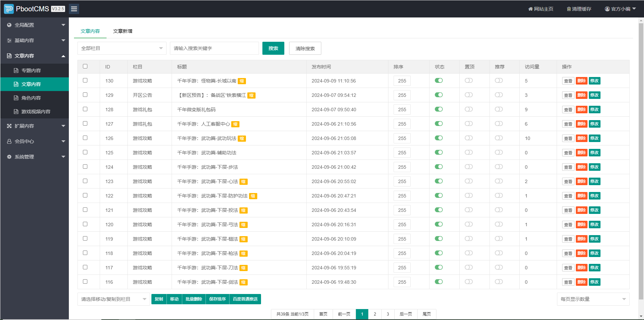
Task: Open 游戏视频内容 in the sidebar
Action: [34, 112]
